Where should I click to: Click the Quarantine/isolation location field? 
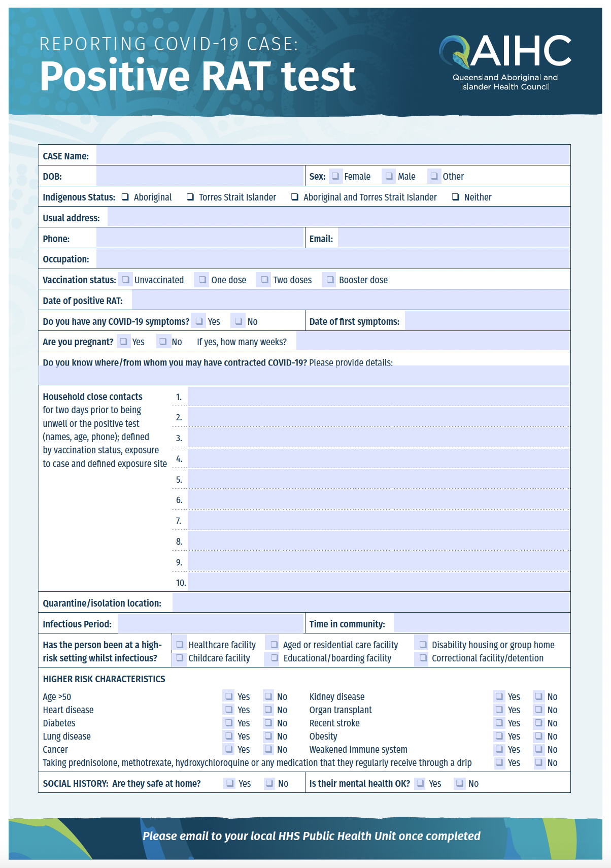(371, 603)
